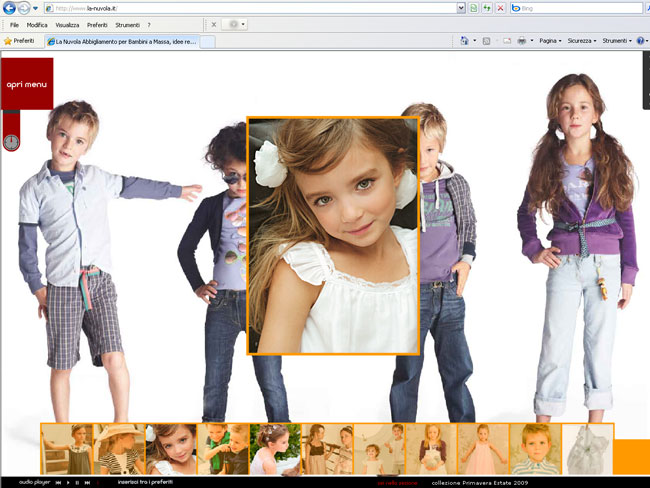Click the Bing search box

point(576,8)
